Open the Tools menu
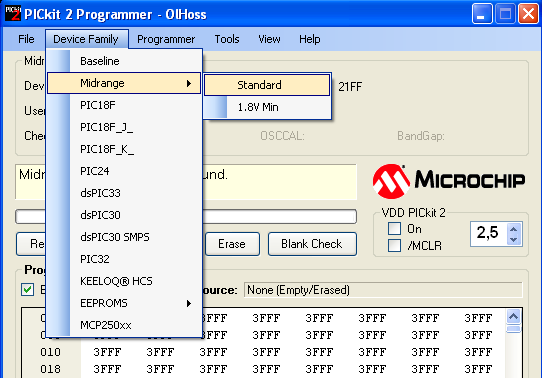The height and width of the screenshot is (378, 542). (x=227, y=39)
